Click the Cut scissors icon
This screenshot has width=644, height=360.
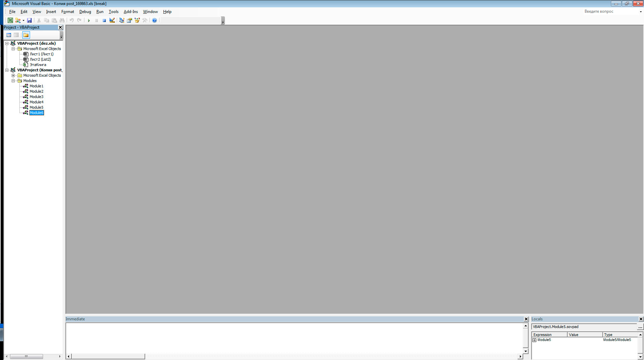[39, 20]
